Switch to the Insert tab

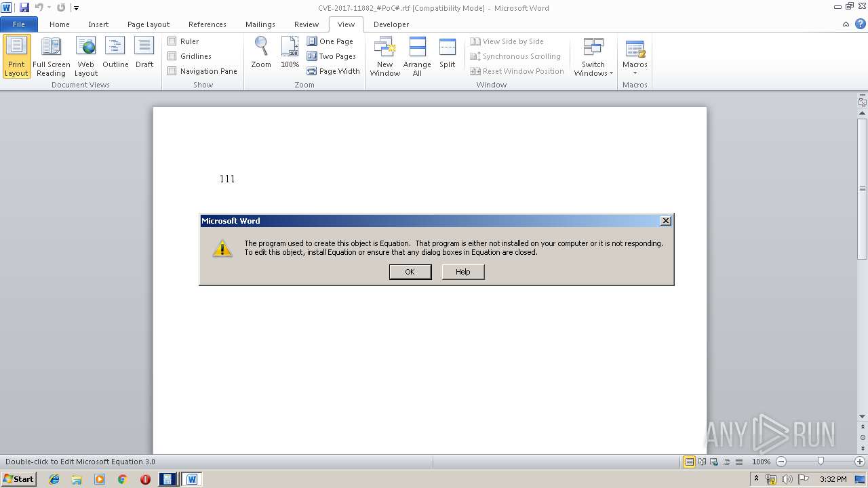click(x=98, y=24)
